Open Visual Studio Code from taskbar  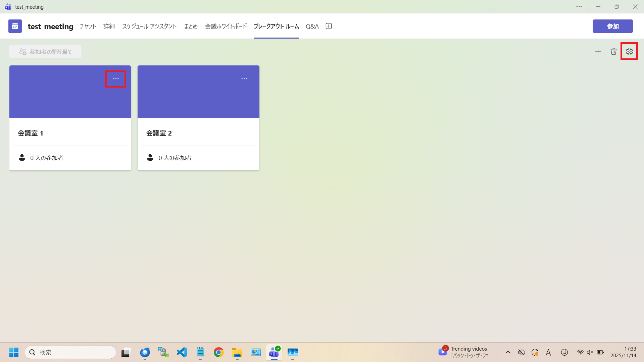pyautogui.click(x=182, y=352)
